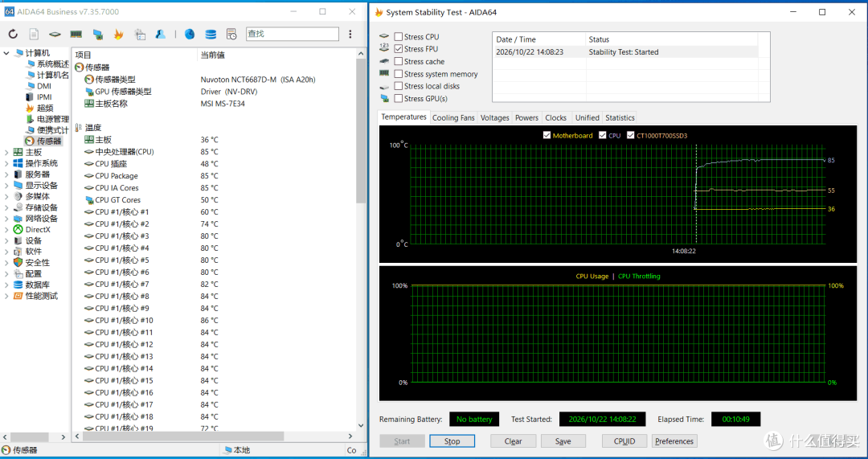Click the Stop button

click(x=452, y=441)
